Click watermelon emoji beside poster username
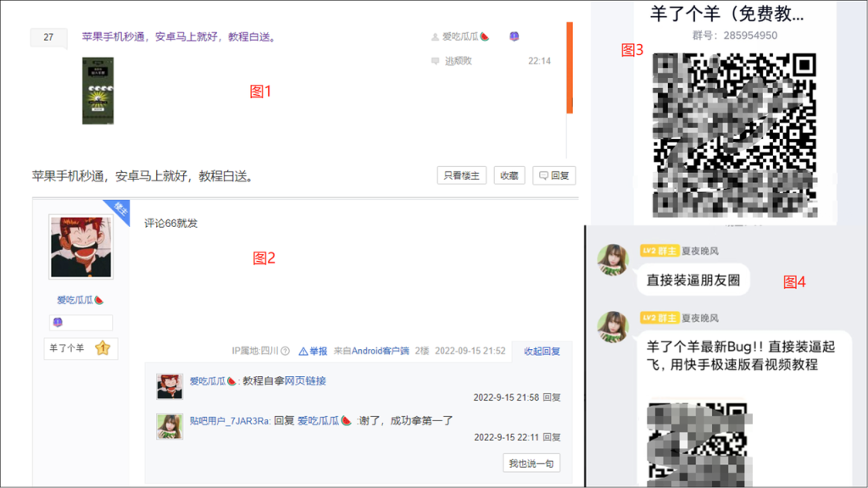This screenshot has height=488, width=868. [99, 300]
